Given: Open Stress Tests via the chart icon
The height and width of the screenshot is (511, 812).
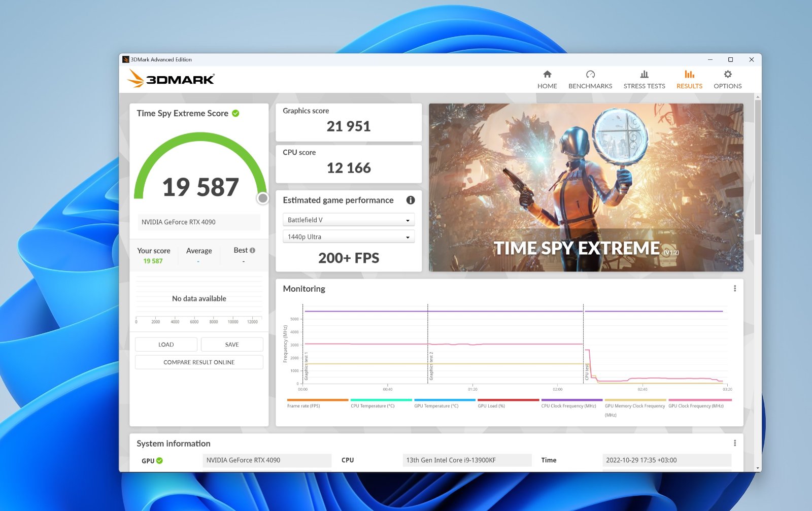Looking at the screenshot, I should (x=644, y=74).
